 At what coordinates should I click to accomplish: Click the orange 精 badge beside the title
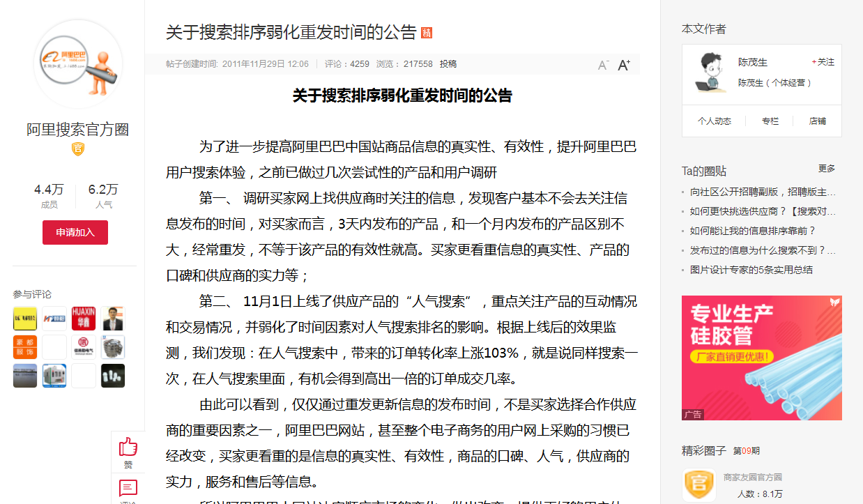coord(427,33)
